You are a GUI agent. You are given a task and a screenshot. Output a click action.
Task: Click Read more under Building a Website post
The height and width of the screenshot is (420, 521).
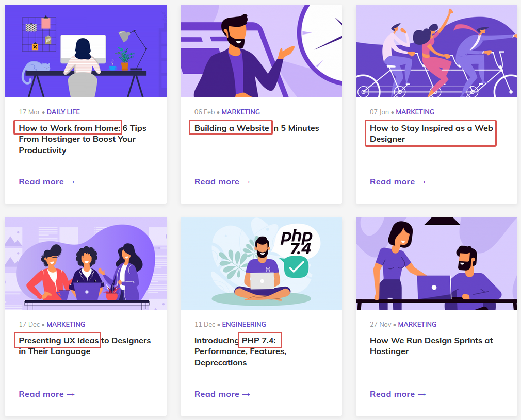[x=222, y=182]
